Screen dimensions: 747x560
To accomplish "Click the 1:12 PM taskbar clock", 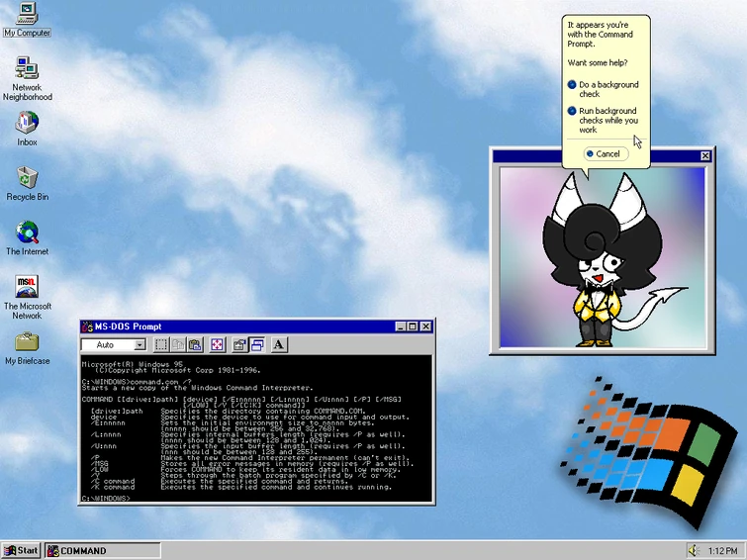I will coord(722,551).
